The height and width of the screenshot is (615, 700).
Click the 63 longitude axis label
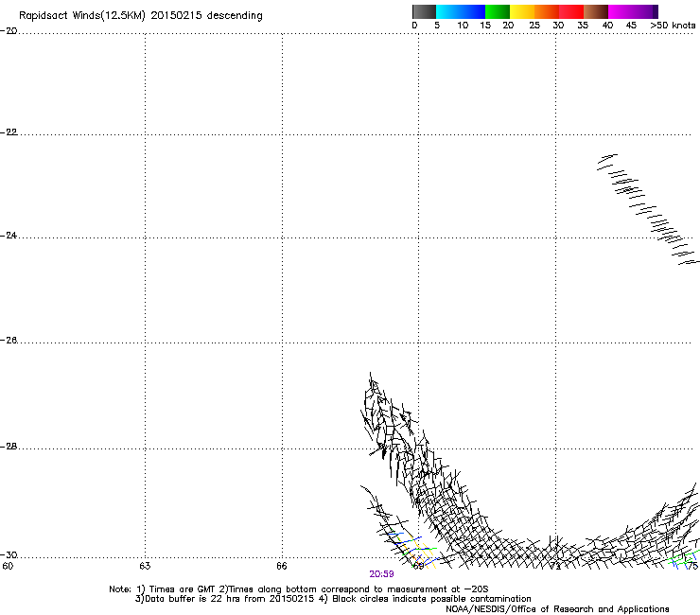pyautogui.click(x=145, y=567)
